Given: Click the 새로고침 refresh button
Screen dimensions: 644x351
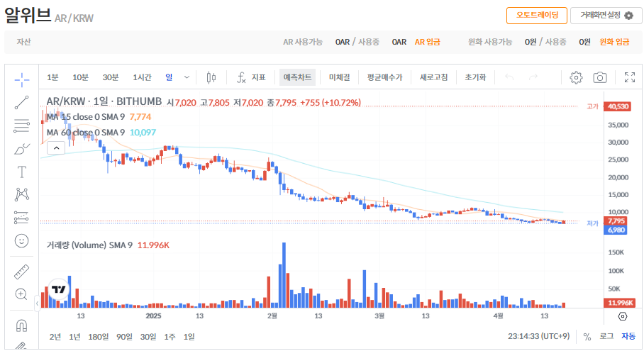Looking at the screenshot, I should click(433, 77).
